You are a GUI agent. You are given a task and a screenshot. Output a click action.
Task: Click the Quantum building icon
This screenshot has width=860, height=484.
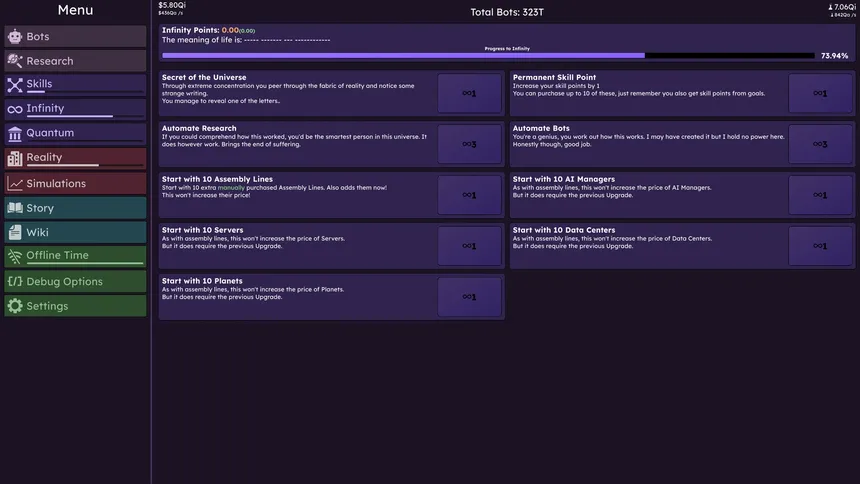[15, 133]
